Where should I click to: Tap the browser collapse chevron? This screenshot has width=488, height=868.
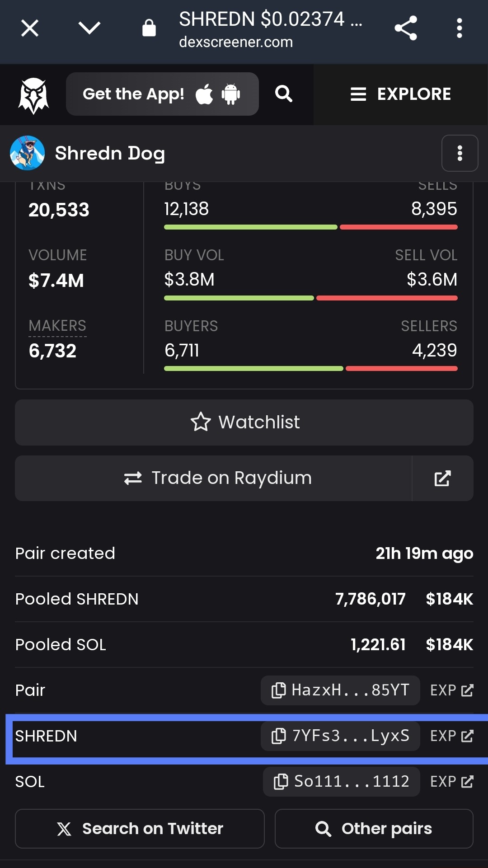pyautogui.click(x=89, y=28)
